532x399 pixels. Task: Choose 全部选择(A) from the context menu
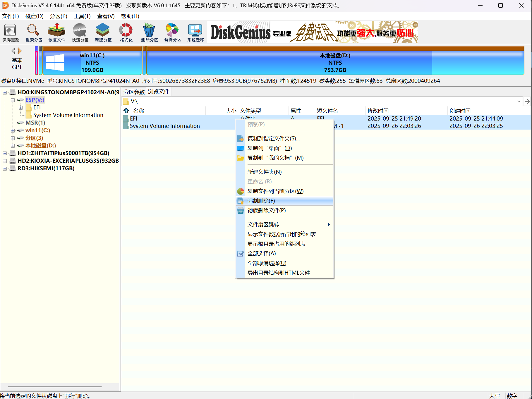point(284,254)
